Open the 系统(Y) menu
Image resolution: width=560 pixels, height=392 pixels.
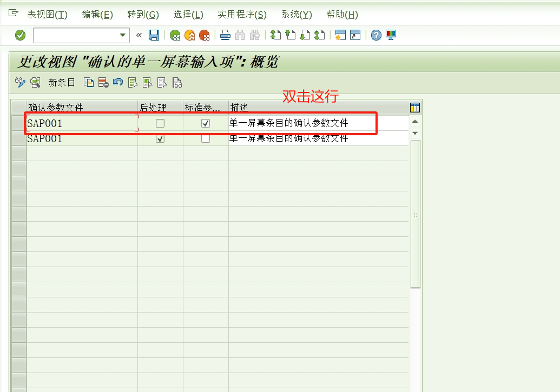[297, 14]
